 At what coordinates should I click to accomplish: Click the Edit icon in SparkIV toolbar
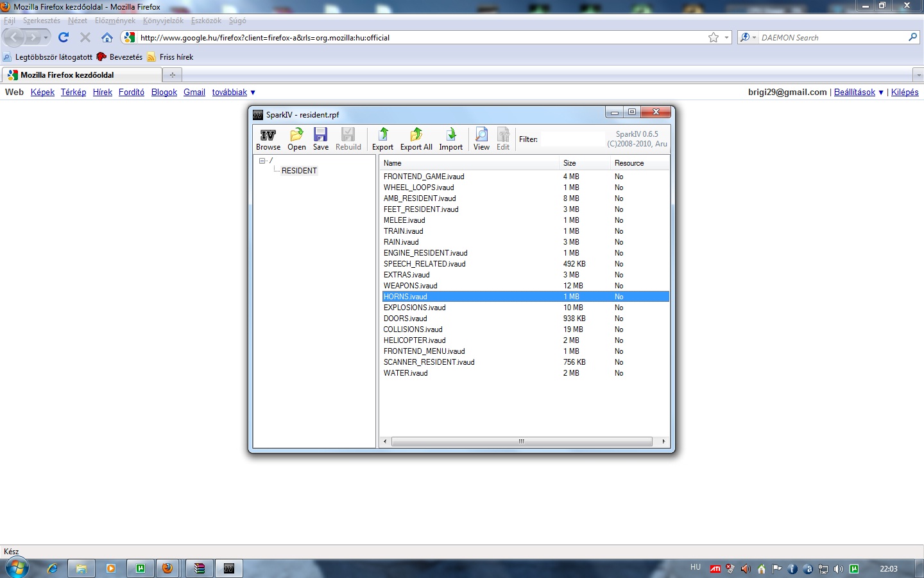click(x=503, y=139)
